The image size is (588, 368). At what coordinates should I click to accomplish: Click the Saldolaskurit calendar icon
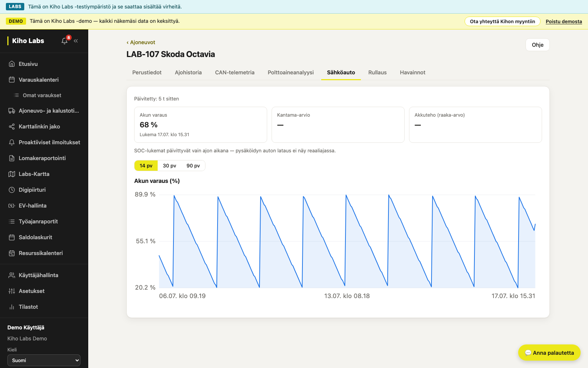pyautogui.click(x=12, y=237)
